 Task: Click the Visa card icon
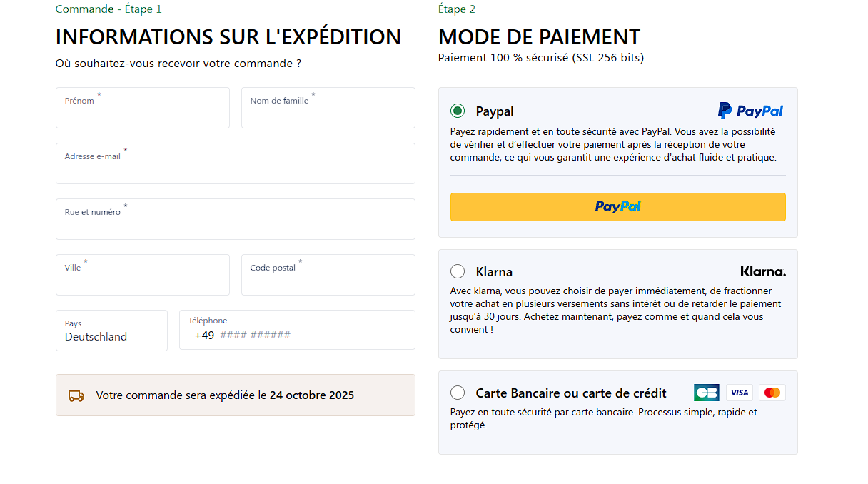[x=740, y=393]
